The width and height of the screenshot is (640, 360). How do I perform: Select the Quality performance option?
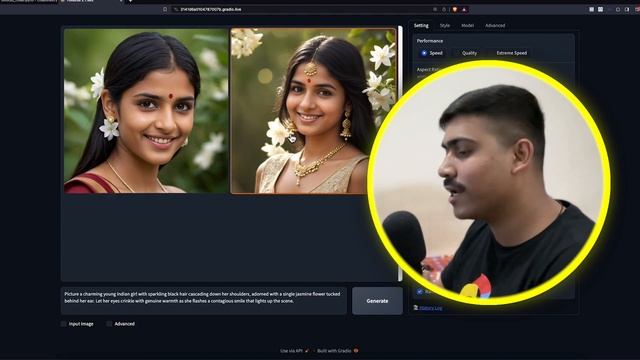pos(469,53)
